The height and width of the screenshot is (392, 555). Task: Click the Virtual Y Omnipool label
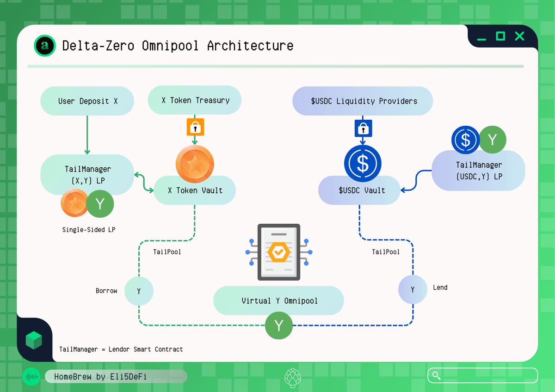[x=279, y=301]
